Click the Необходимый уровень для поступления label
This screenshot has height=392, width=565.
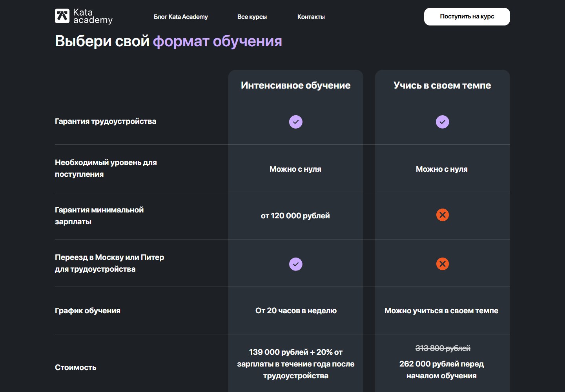pyautogui.click(x=106, y=168)
